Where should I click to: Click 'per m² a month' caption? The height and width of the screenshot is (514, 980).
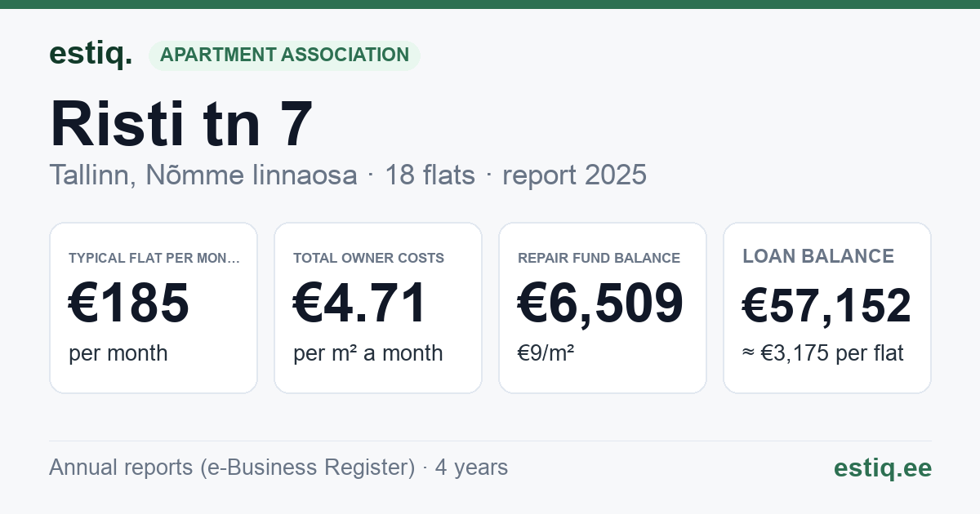368,353
